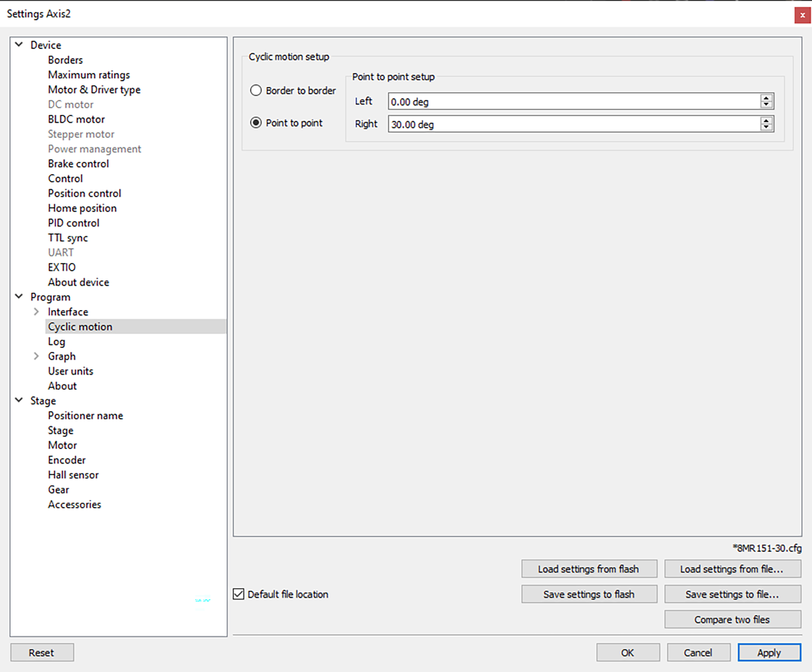
Task: Select the Border to border radio button
Action: (256, 90)
